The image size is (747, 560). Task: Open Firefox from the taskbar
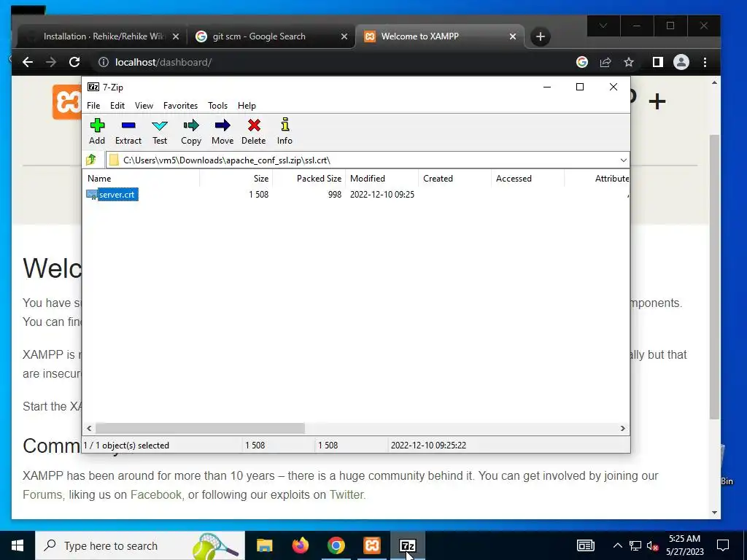click(300, 545)
